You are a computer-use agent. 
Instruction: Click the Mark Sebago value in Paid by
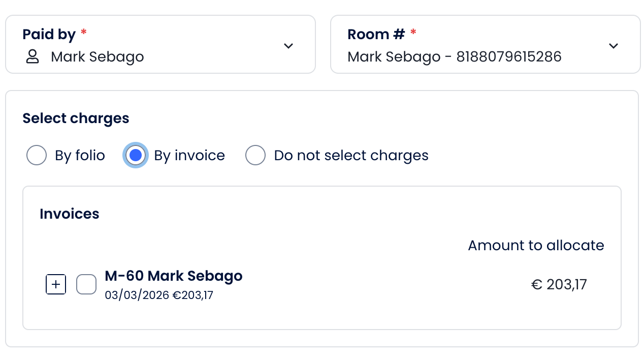(98, 56)
